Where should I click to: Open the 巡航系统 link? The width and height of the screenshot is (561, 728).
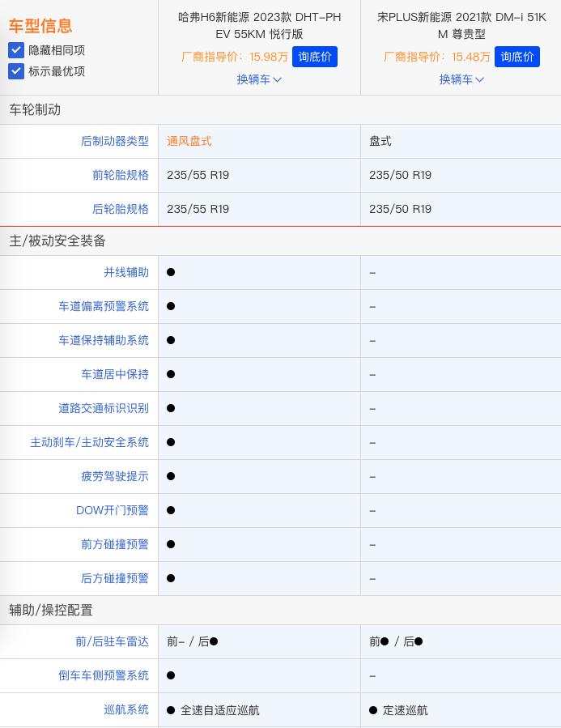[x=126, y=709]
